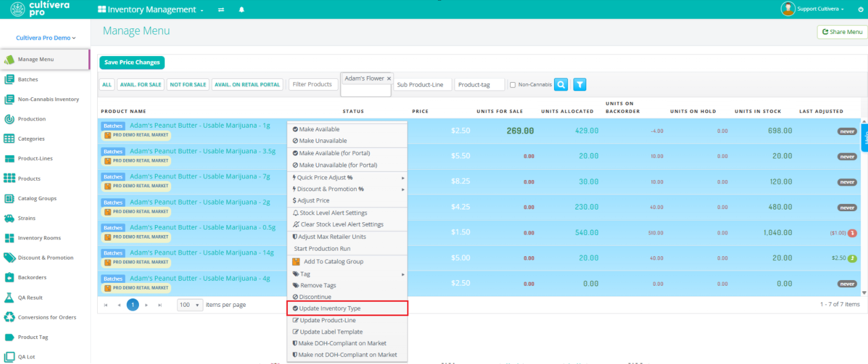
Task: Click the power icon in top-right
Action: (861, 9)
